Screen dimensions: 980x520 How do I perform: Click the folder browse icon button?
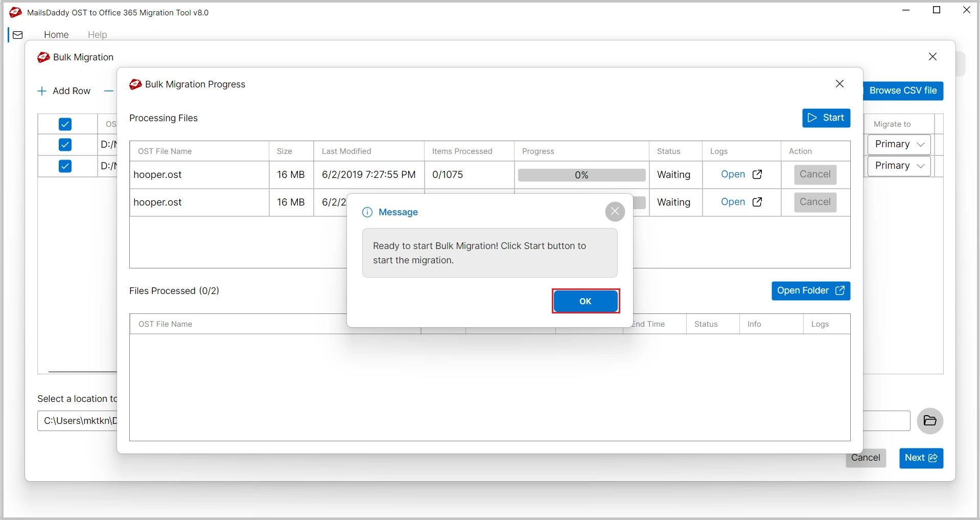[x=930, y=421]
